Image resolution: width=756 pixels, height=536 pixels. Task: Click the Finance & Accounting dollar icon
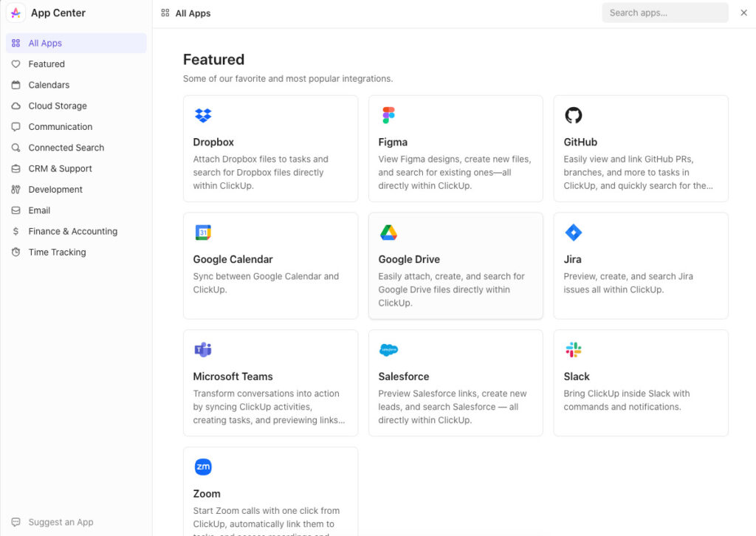16,231
